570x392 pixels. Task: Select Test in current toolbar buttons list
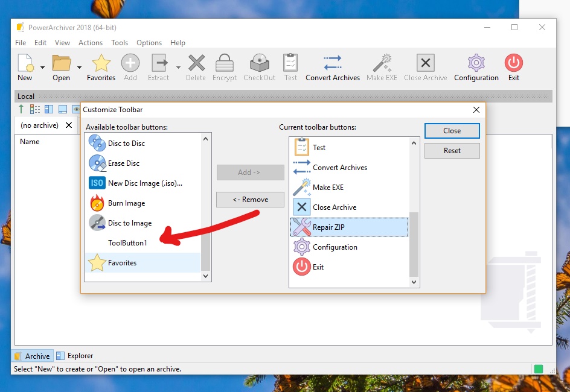350,148
